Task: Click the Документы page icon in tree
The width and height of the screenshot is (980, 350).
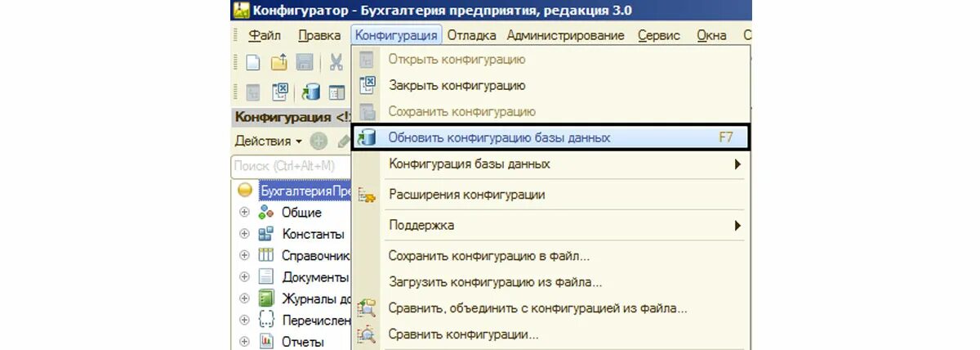Action: (x=266, y=276)
